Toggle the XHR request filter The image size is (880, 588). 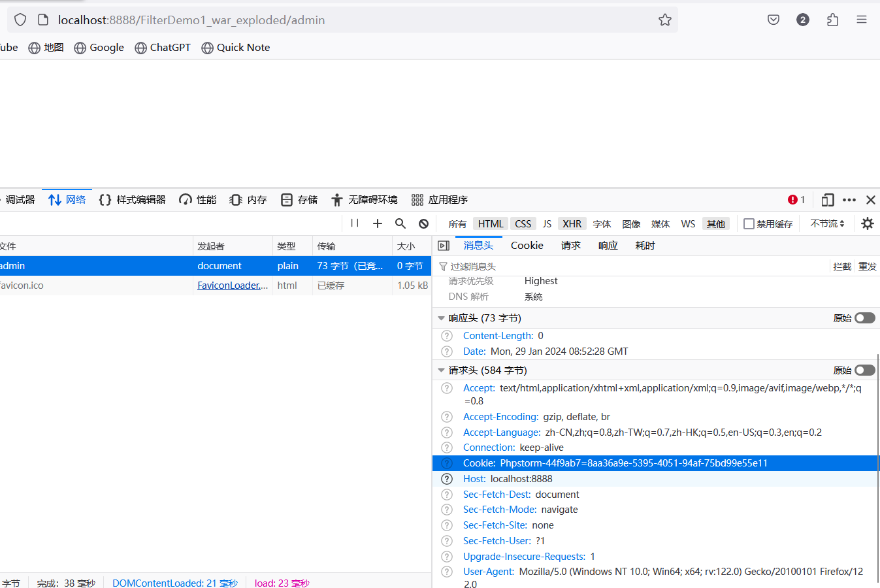tap(572, 223)
